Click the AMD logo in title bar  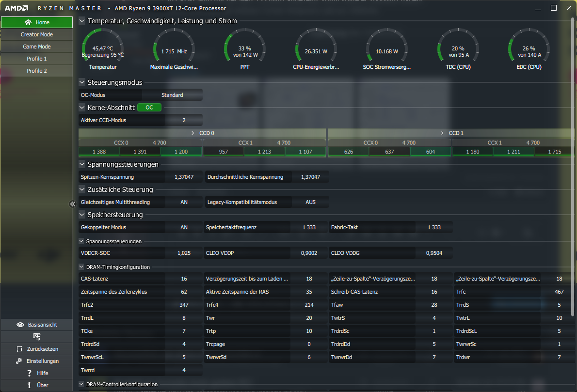16,8
